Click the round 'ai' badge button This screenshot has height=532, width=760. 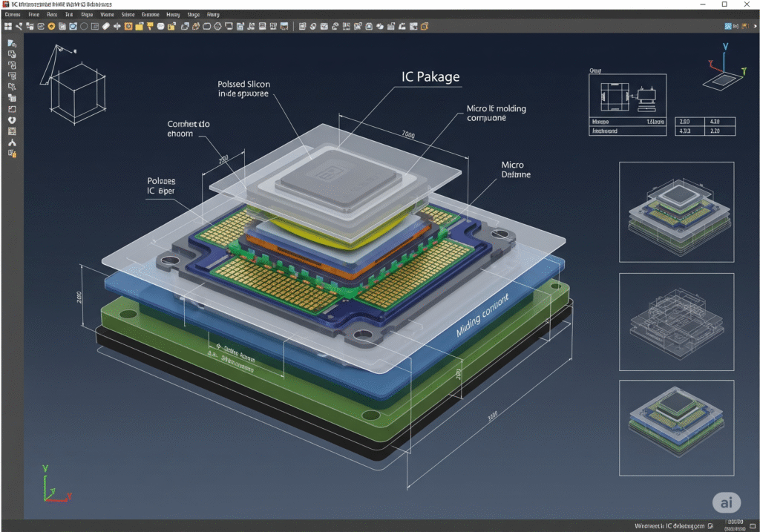(726, 502)
